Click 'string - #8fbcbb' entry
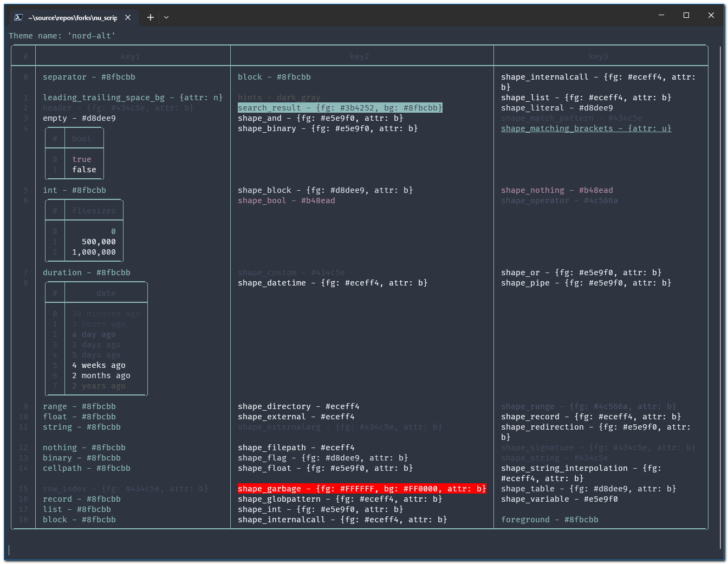This screenshot has height=564, width=728. [x=82, y=427]
